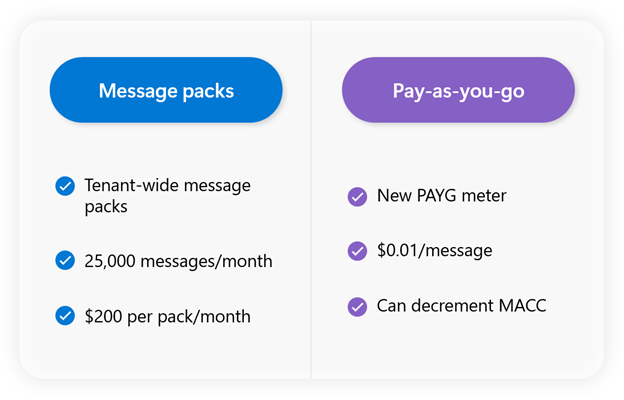This screenshot has height=400, width=624.
Task: Select the $0.01/message text
Action: click(x=435, y=251)
